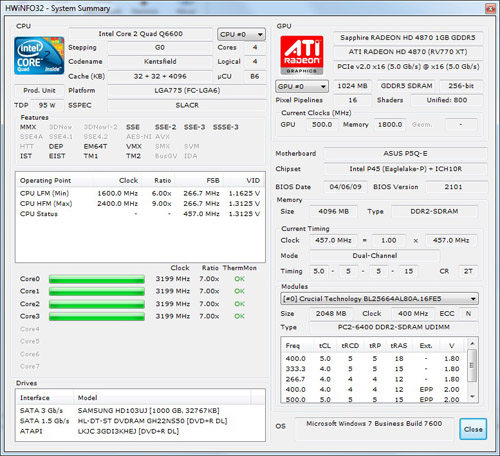The width and height of the screenshot is (500, 456).
Task: Select the 266.7 frequency timing row
Action: click(373, 379)
